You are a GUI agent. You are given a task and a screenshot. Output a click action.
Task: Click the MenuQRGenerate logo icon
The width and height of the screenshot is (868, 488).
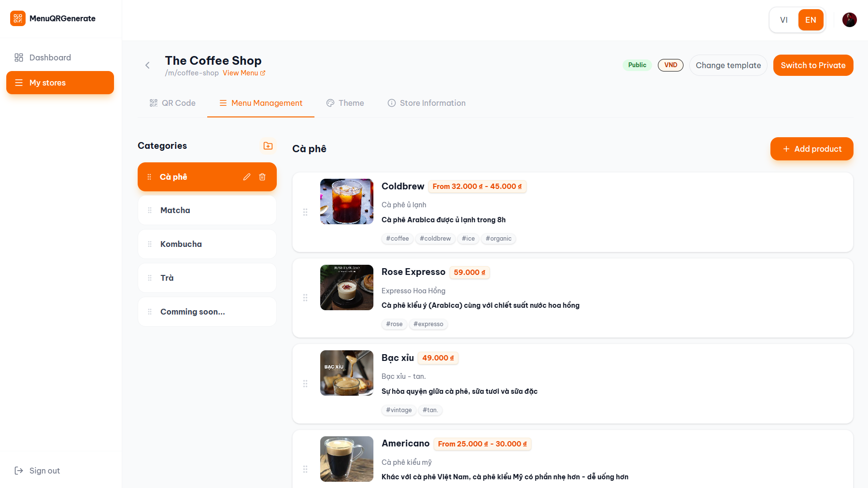18,18
